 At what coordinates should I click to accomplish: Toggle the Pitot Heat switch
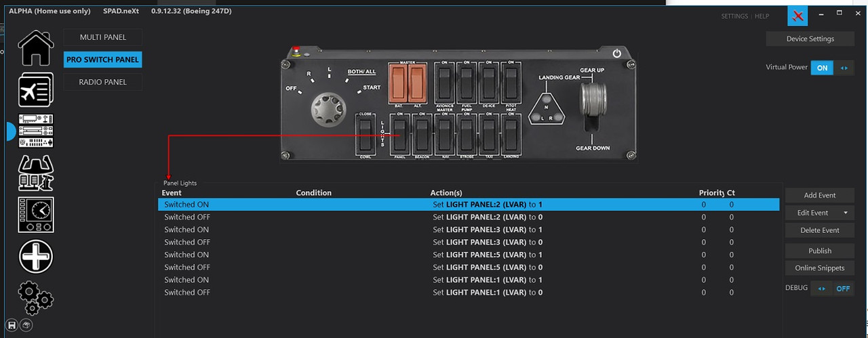click(511, 82)
